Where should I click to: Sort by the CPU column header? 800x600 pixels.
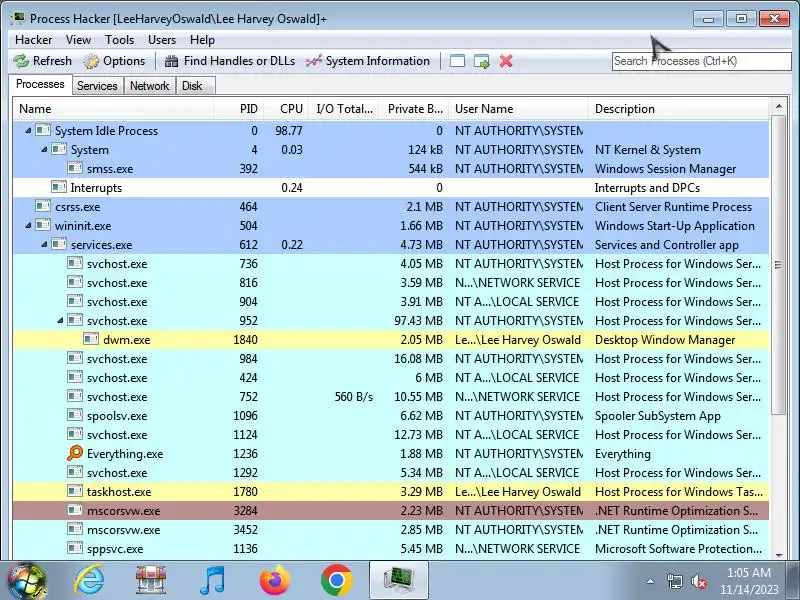click(287, 109)
